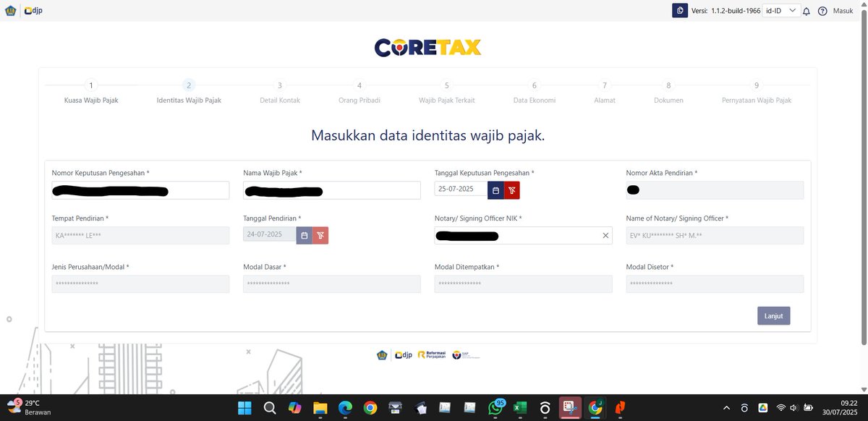Go to step 1 Kuasa Wajib Pajak

click(x=91, y=92)
